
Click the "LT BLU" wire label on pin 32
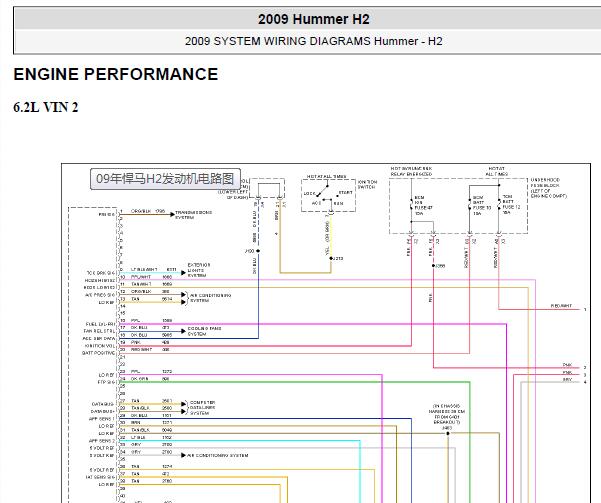click(138, 437)
